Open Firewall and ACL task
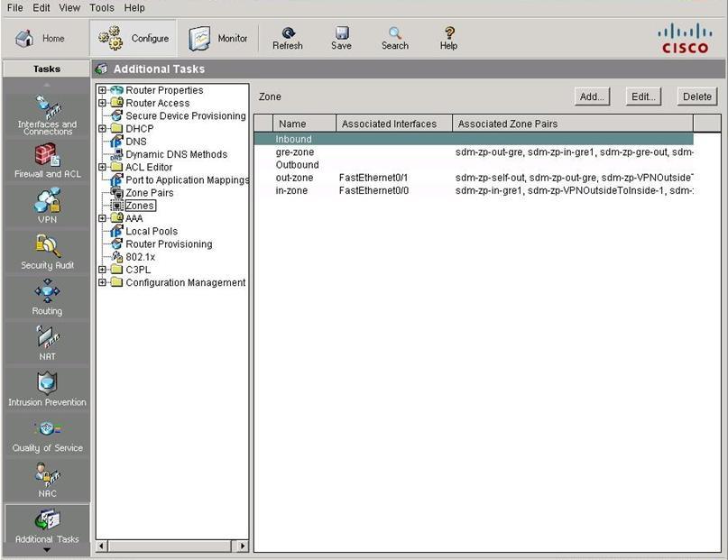This screenshot has height=560, width=728. [47, 161]
